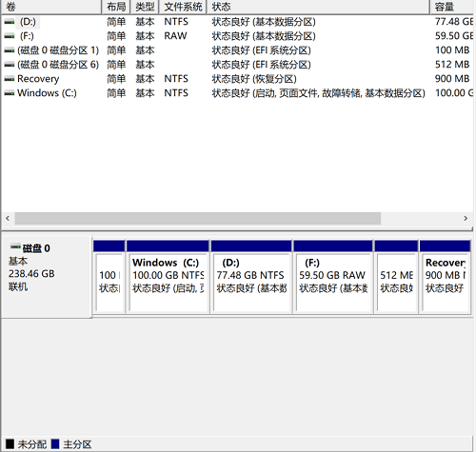Click the left arrow of horizontal scrollbar
476x452 pixels.
point(8,218)
